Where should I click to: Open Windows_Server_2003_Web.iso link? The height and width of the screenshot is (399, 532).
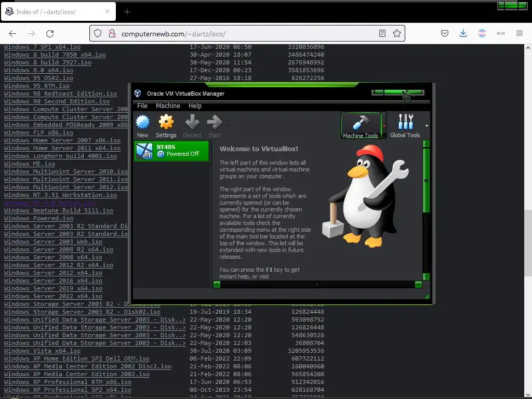[x=53, y=242]
